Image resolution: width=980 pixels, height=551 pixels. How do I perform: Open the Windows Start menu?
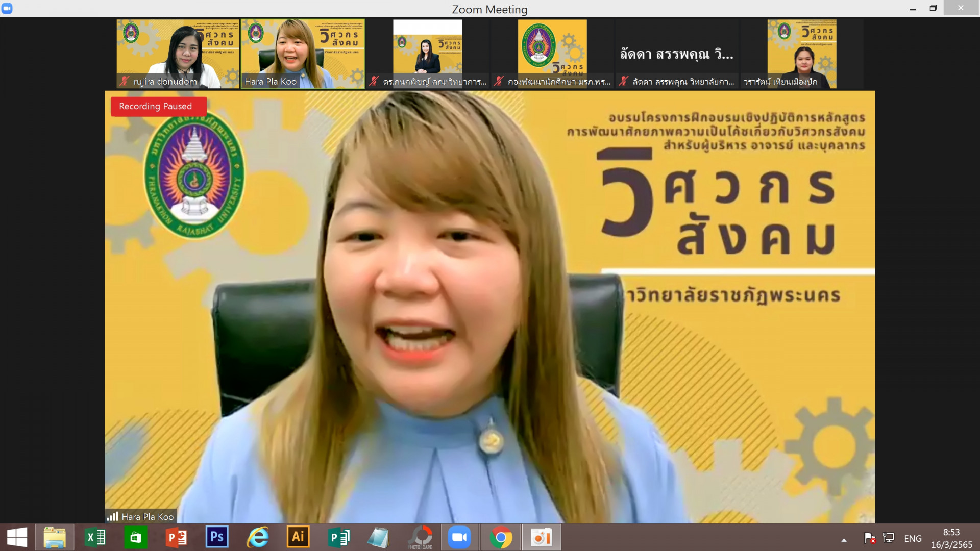pos(17,537)
